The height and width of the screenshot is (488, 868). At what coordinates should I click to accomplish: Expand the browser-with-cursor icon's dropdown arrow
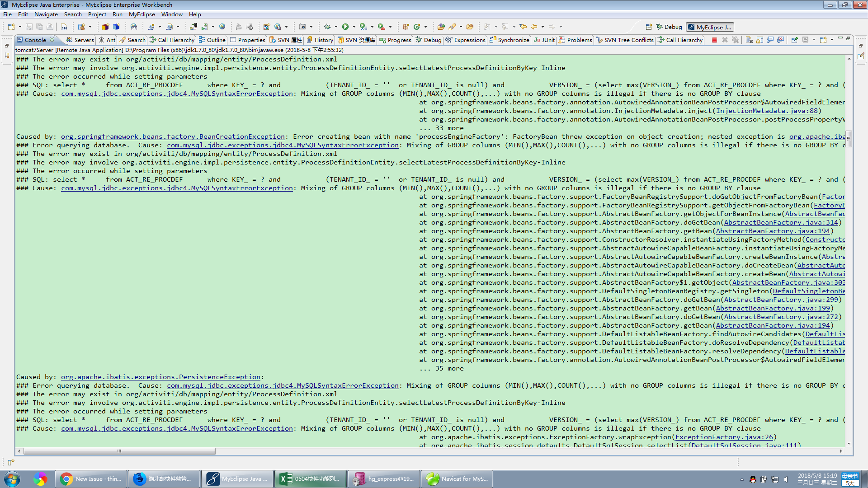pyautogui.click(x=286, y=27)
